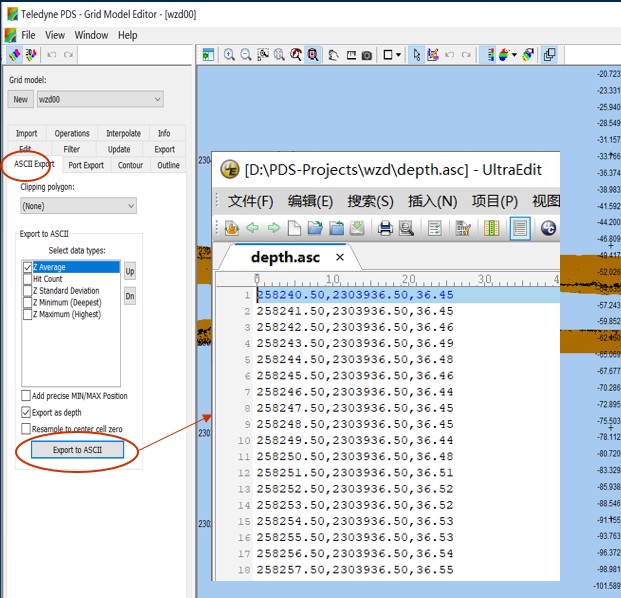Viewport: 621px width, 598px height.
Task: Switch to the Interpolate tab
Action: 124,133
